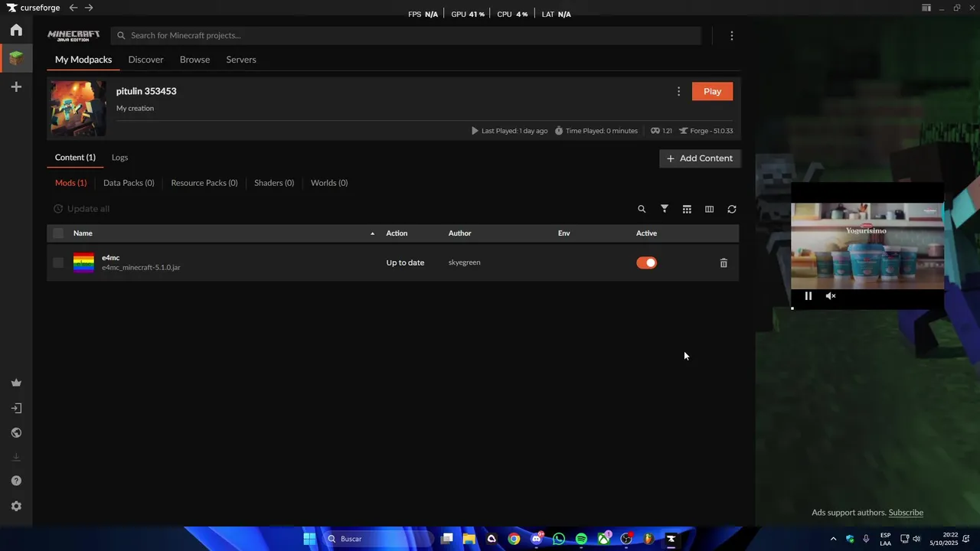Sort by the Name column arrow
The height and width of the screenshot is (551, 980).
[373, 233]
